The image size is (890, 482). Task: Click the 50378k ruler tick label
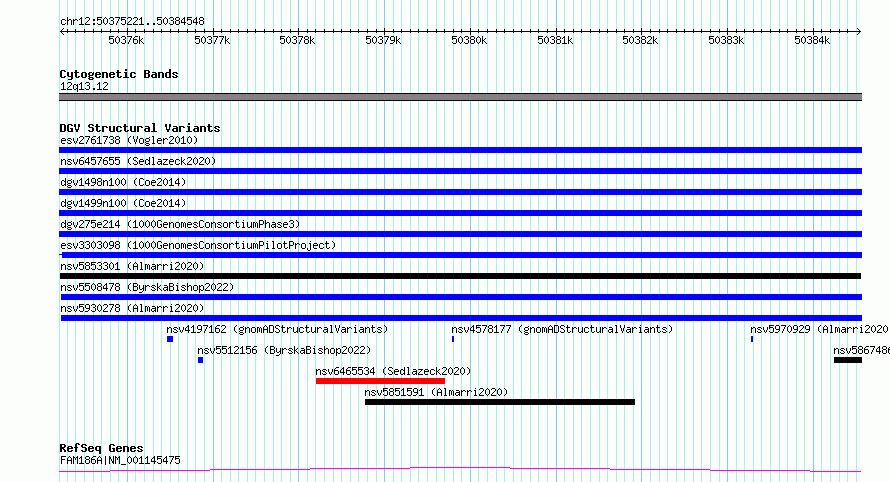(x=297, y=40)
